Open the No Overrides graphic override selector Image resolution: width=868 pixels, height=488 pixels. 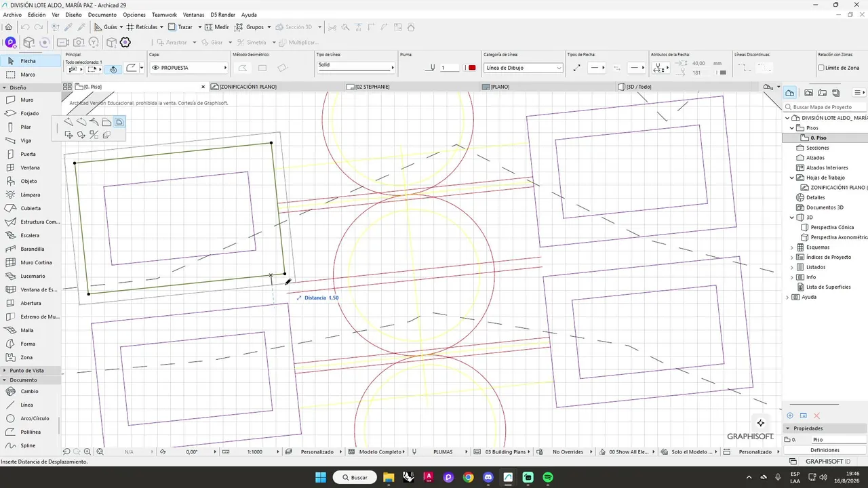click(568, 451)
